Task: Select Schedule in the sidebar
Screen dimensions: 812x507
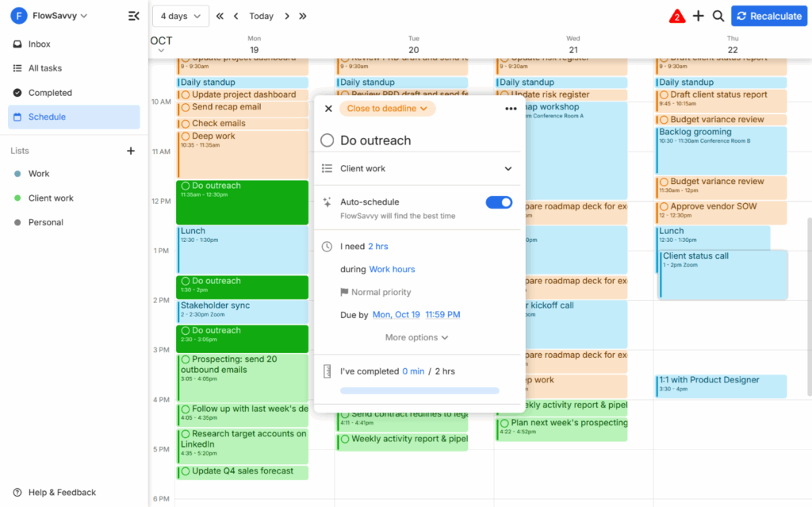Action: pyautogui.click(x=74, y=117)
